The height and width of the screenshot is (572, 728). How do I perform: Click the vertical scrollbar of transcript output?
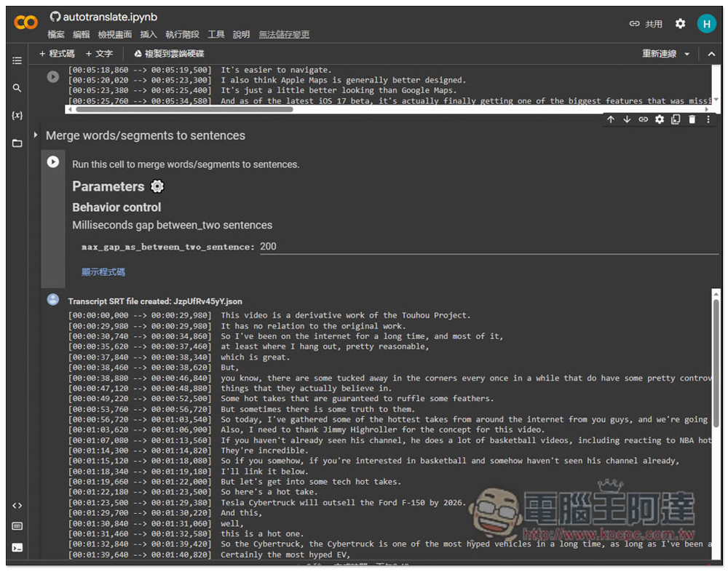[716, 362]
